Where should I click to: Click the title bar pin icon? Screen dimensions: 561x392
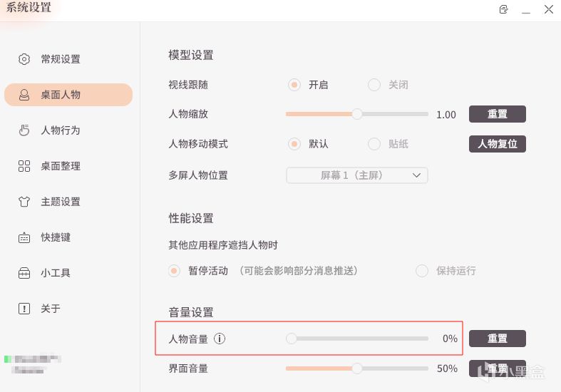(504, 10)
